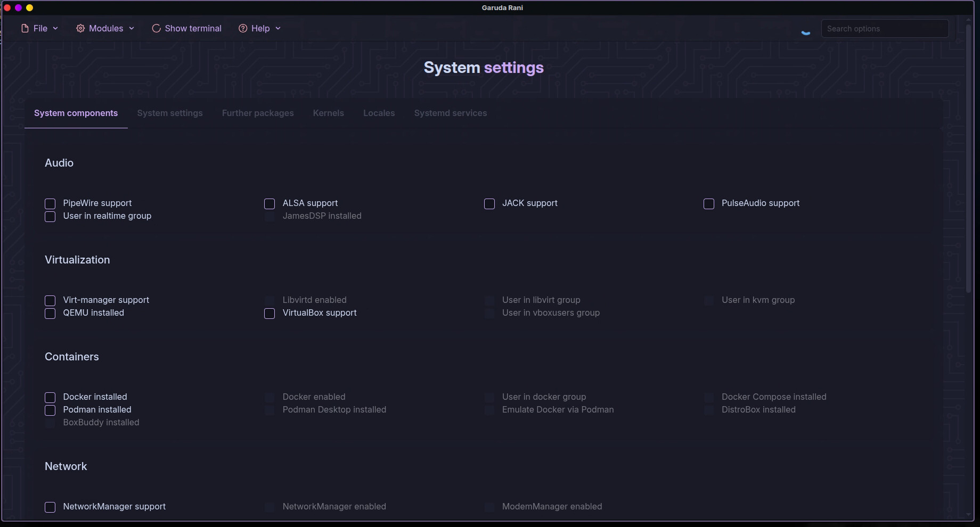
Task: Click User in docker group checkbox
Action: point(489,398)
